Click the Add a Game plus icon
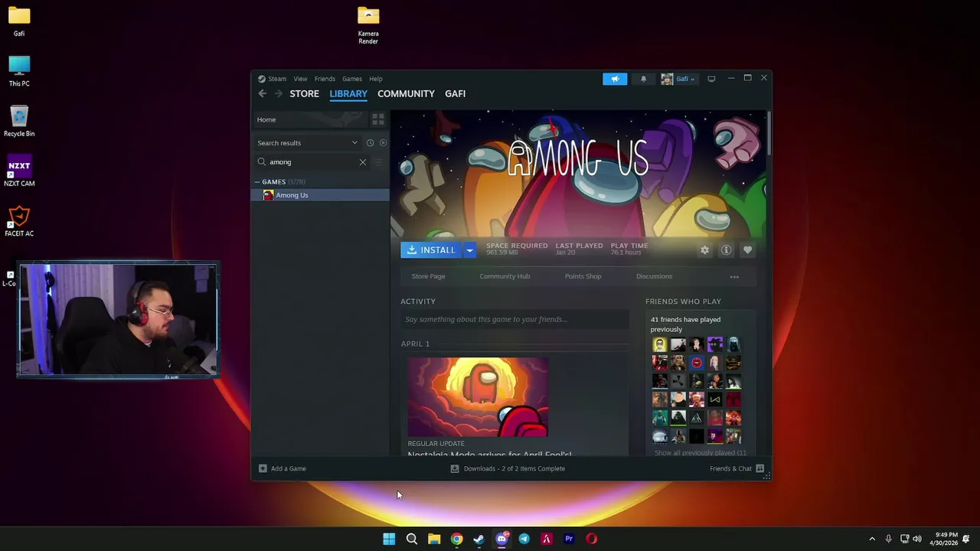 (x=263, y=468)
